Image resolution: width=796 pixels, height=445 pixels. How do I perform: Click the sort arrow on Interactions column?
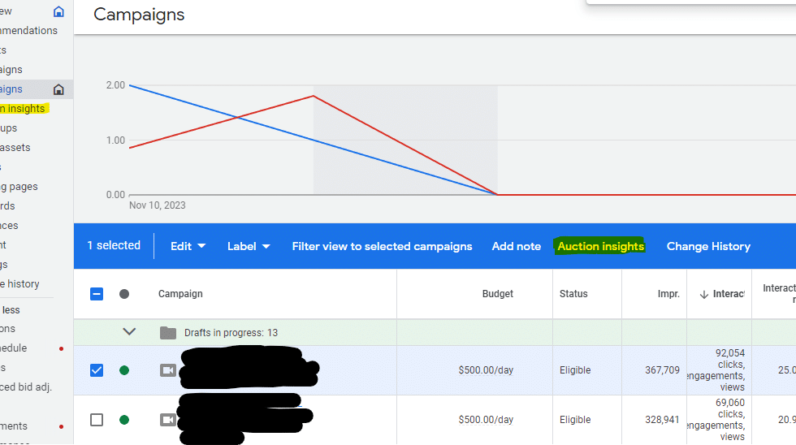point(704,294)
